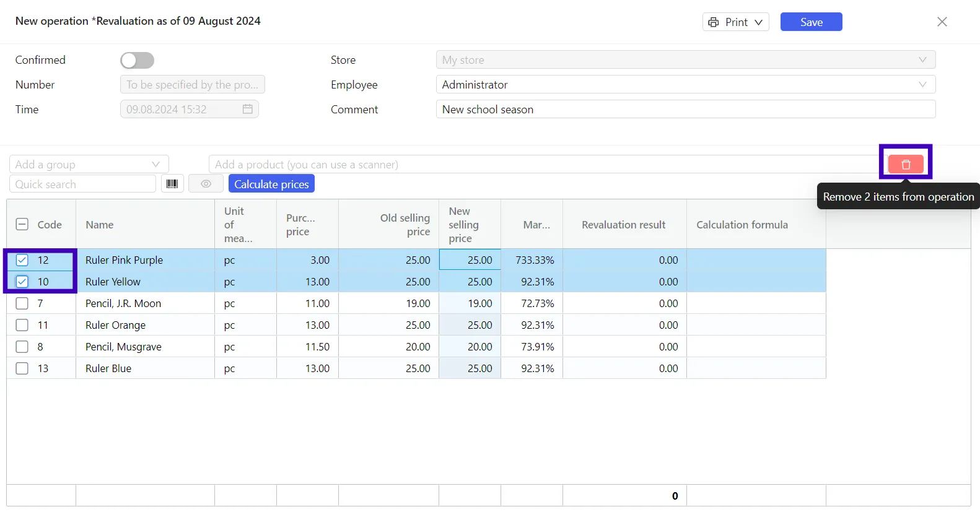Select the Pencil, J.R. Moon name cell

tap(145, 303)
